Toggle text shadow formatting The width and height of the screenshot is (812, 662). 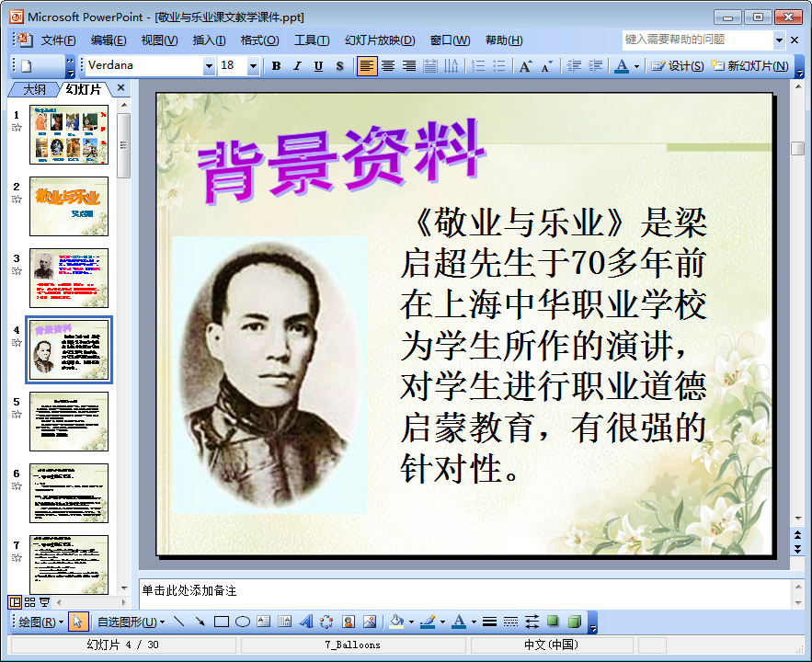pos(339,65)
